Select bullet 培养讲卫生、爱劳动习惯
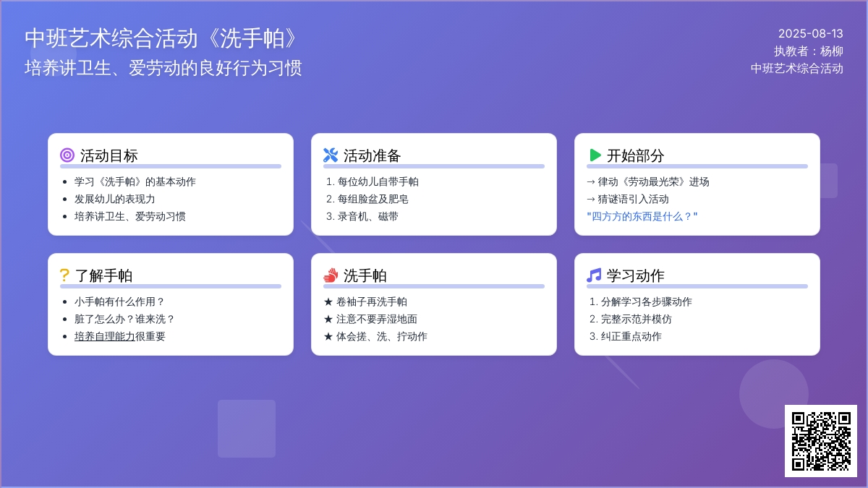 click(x=130, y=216)
